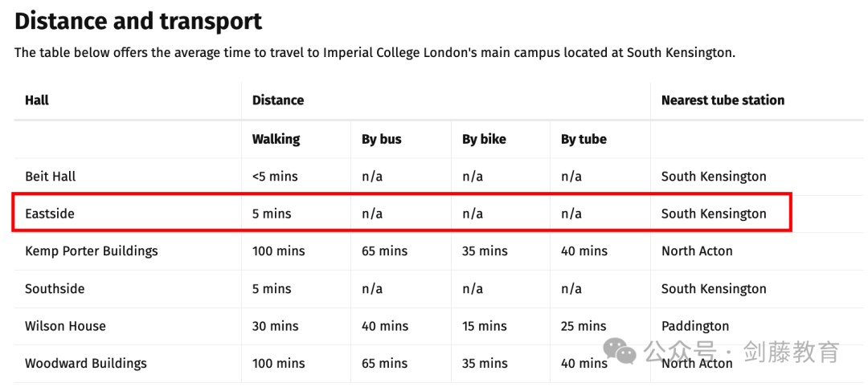This screenshot has width=868, height=387.
Task: Click the By bike column header
Action: tap(484, 140)
